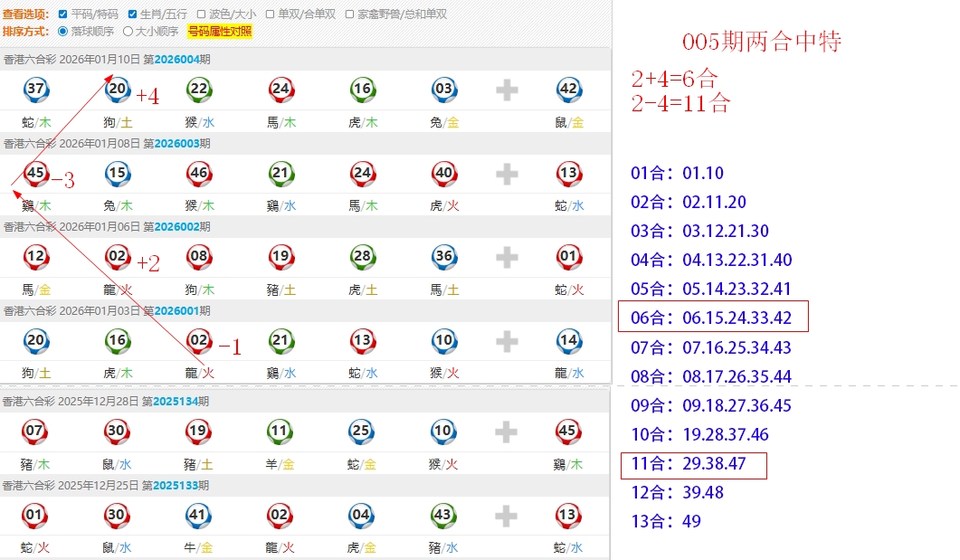The width and height of the screenshot is (960, 560).
Task: Click the plus sign in draw 2026001 row
Action: click(507, 341)
